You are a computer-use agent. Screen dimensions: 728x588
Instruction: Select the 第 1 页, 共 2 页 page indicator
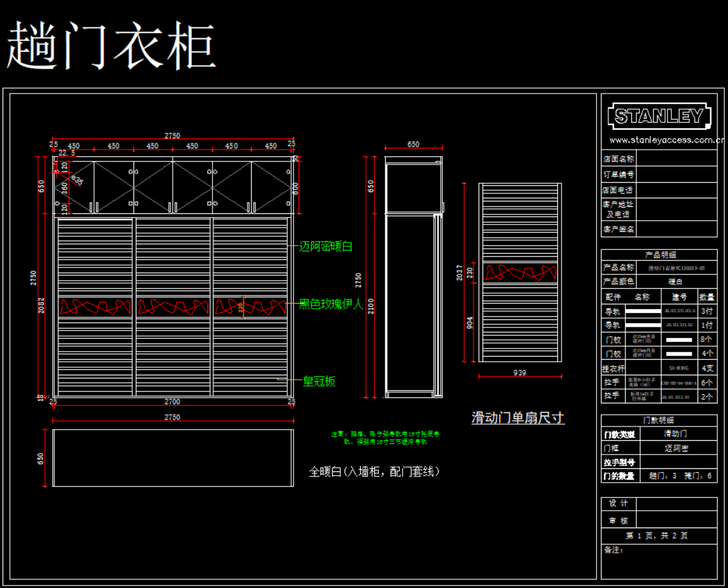659,536
